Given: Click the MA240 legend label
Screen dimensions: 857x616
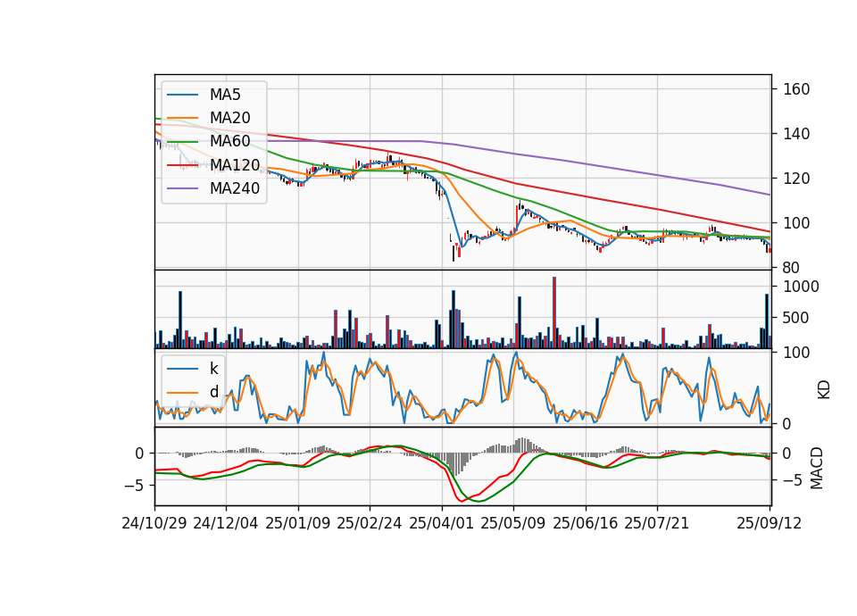Looking at the screenshot, I should tap(235, 188).
